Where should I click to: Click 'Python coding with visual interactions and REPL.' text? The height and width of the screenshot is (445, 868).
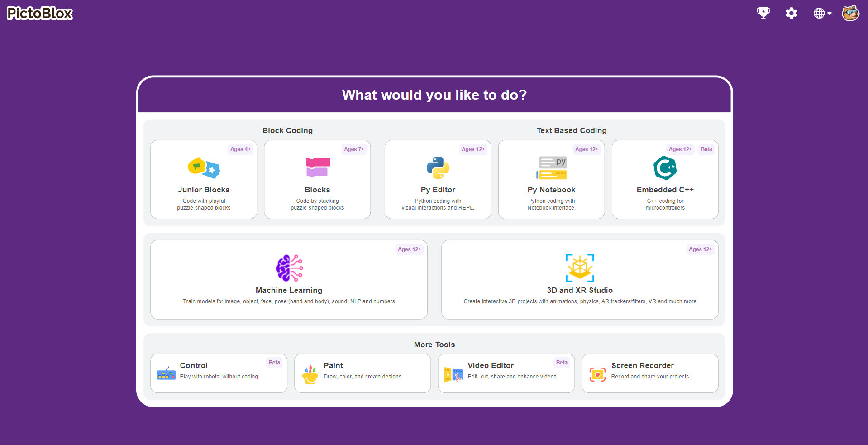[x=438, y=205]
